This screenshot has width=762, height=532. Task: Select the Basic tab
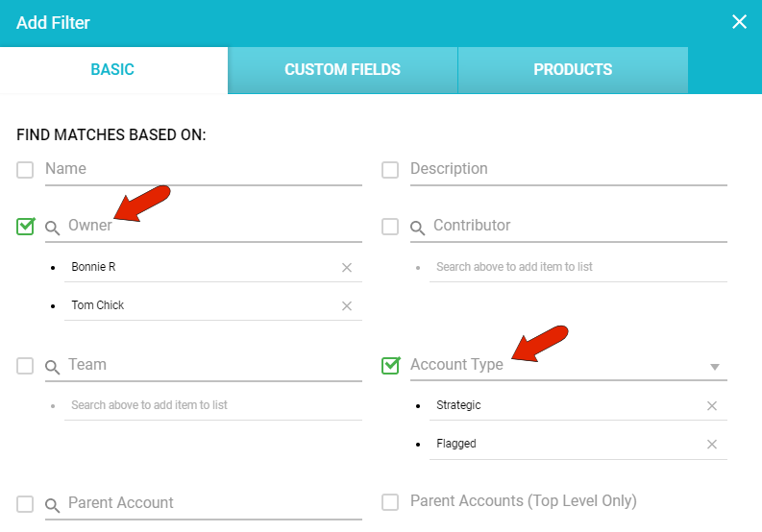(x=112, y=70)
